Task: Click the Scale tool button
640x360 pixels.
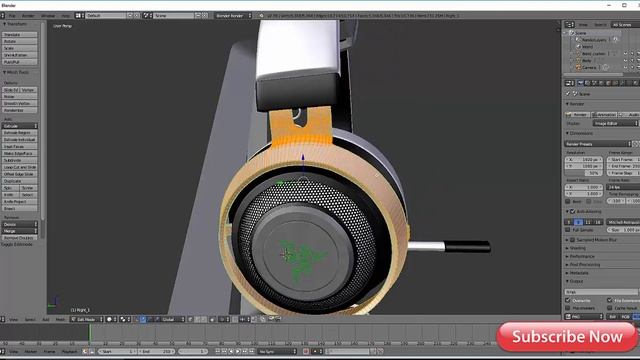Action: 20,48
